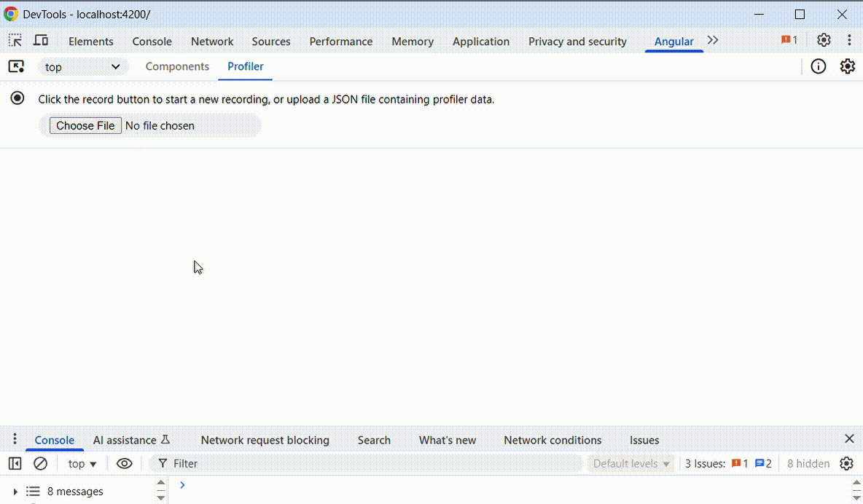Open the Network panel tab
Viewport: 863px width, 504px height.
point(212,42)
